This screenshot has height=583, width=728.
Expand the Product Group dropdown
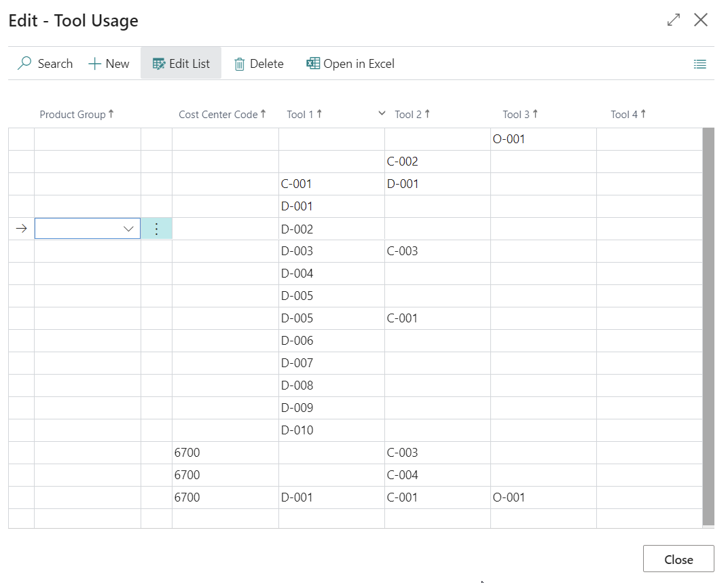tap(128, 229)
